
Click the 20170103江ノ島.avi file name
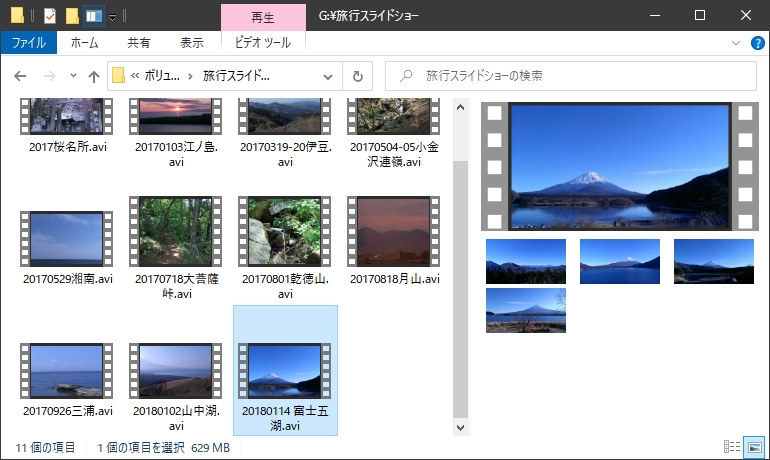point(176,154)
